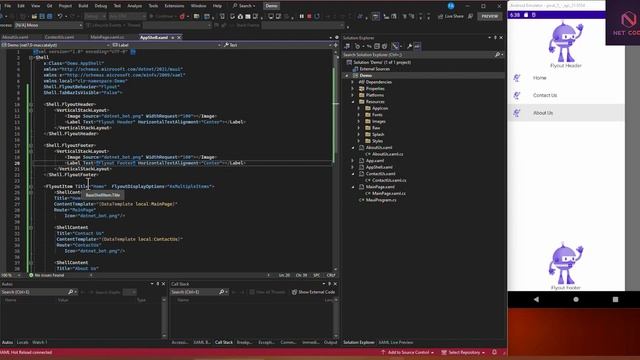Click the Restart debugging icon
This screenshot has width=640, height=360.
(x=317, y=16)
